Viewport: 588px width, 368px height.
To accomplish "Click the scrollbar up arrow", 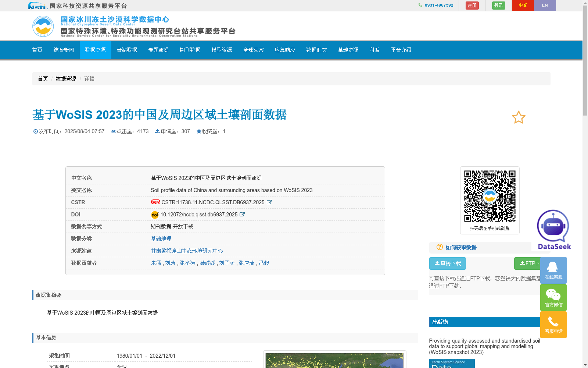I will 585,3.
